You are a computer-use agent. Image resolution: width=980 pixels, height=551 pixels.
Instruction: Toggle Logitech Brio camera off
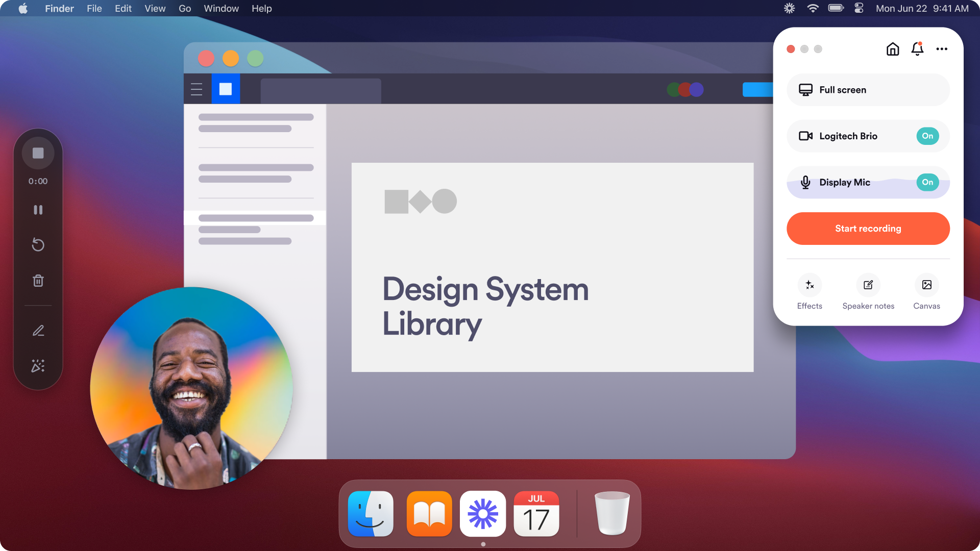tap(927, 136)
